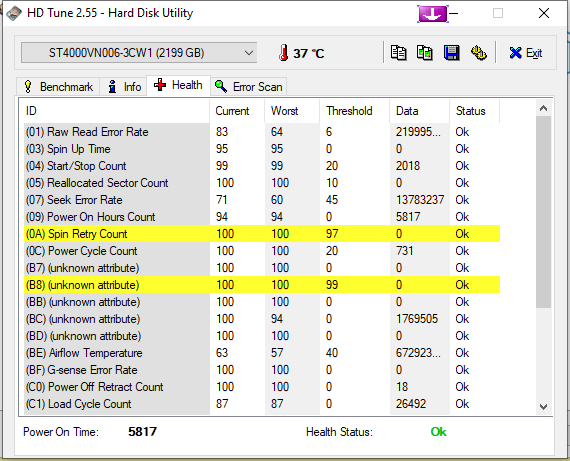This screenshot has height=461, width=570.
Task: Click the HD Tune app icon in title bar
Action: coord(13,13)
